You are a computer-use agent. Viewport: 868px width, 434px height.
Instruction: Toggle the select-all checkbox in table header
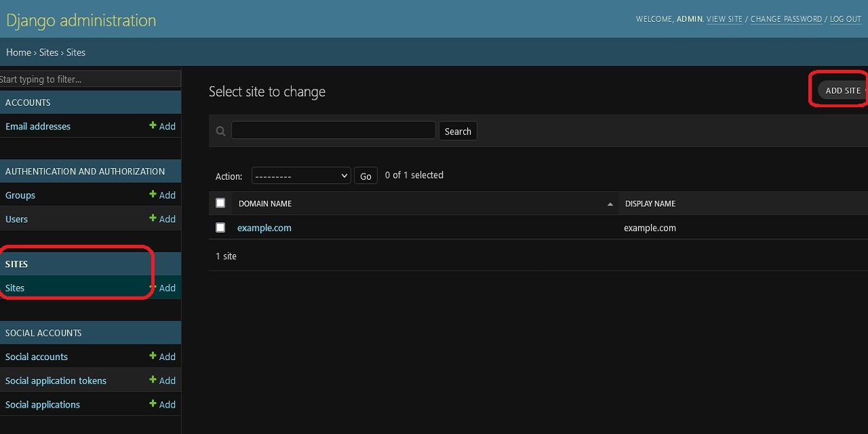[x=220, y=203]
